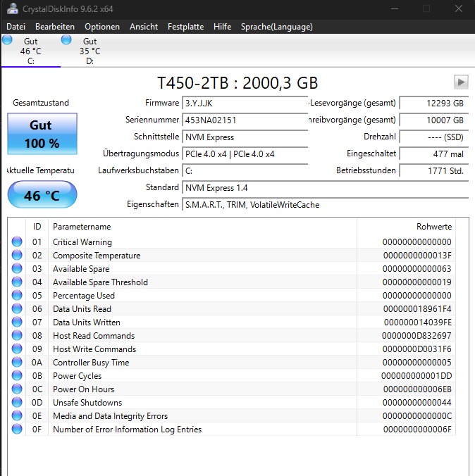
Task: Select the Data Units Read parameter name
Action: 82,308
